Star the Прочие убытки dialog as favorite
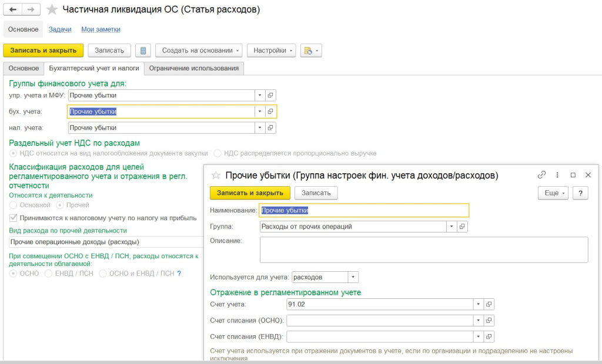The height and width of the screenshot is (364, 602). (216, 176)
